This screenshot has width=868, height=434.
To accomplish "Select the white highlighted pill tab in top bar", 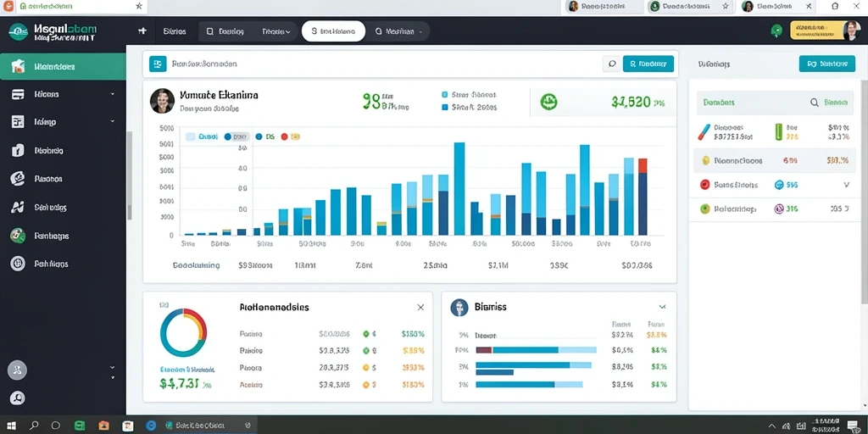I will 333,31.
